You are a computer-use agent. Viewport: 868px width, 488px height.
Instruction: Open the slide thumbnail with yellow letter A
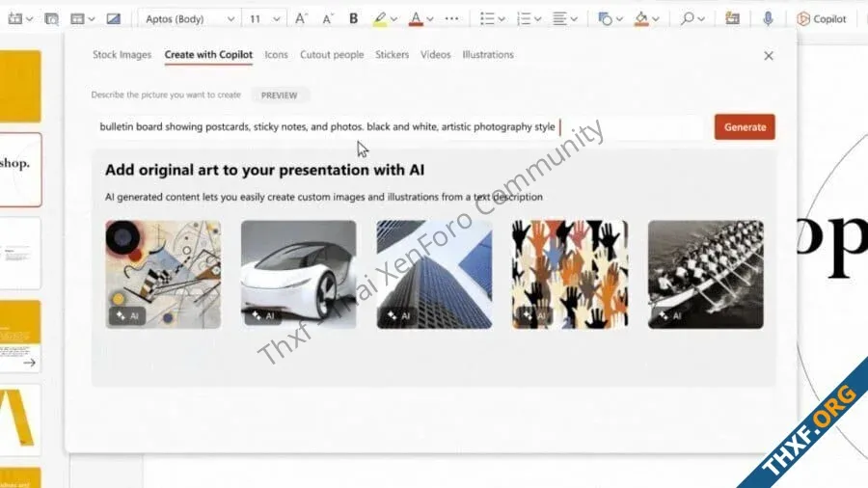[x=20, y=420]
